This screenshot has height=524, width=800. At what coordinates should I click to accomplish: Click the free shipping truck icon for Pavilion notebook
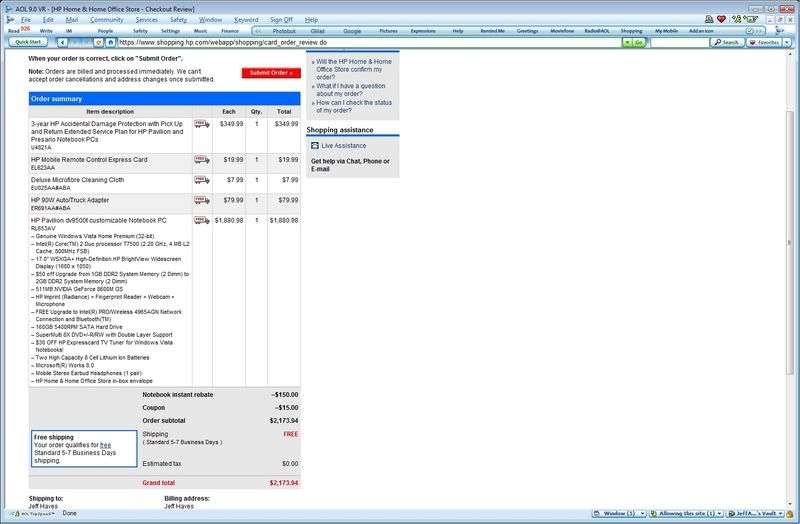coord(202,220)
